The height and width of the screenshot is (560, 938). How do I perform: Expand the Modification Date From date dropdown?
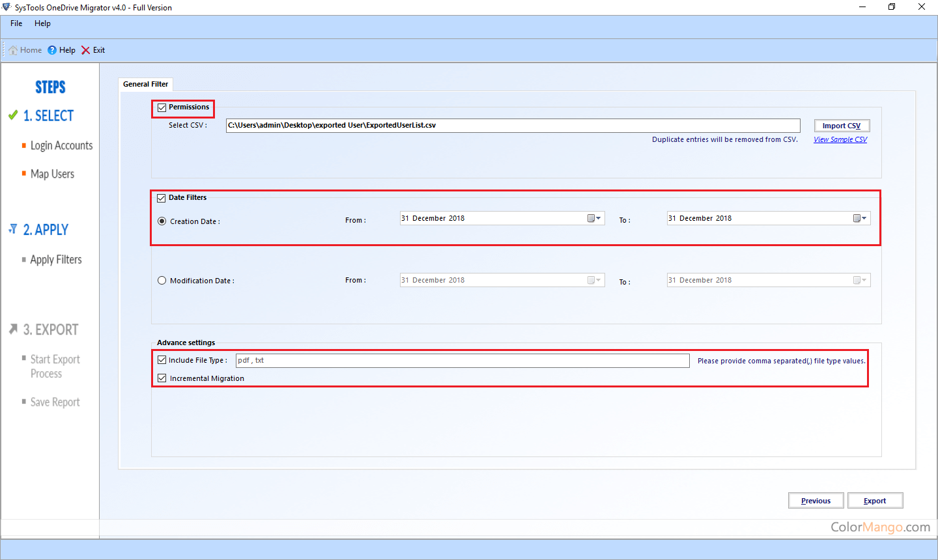[594, 280]
